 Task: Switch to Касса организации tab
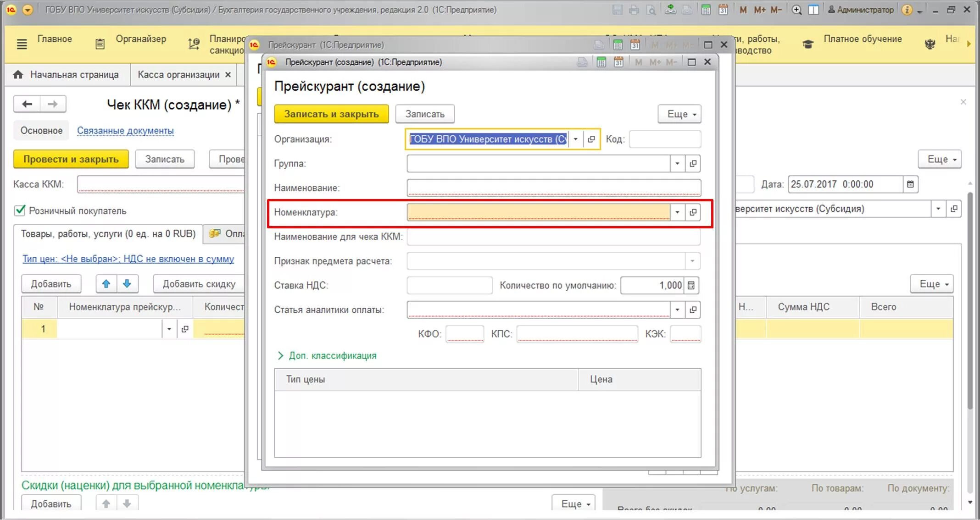pos(178,75)
